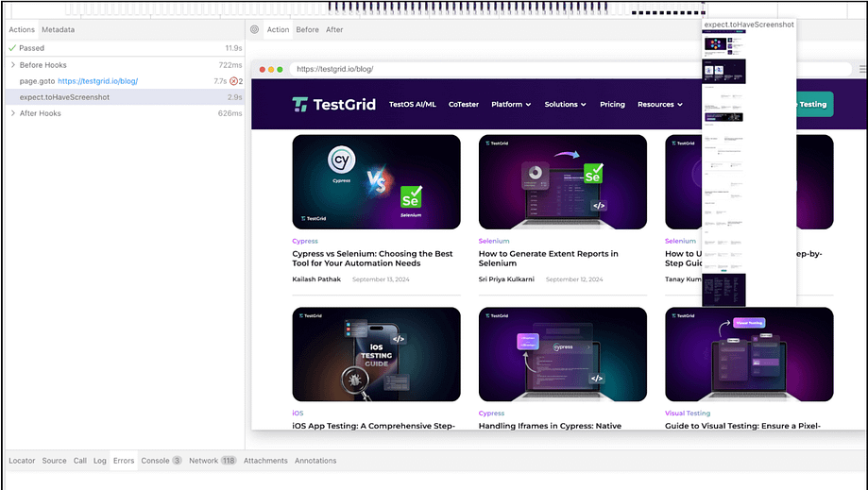868x490 pixels.
Task: Click author name Sri Priya Kulkarni
Action: point(506,279)
